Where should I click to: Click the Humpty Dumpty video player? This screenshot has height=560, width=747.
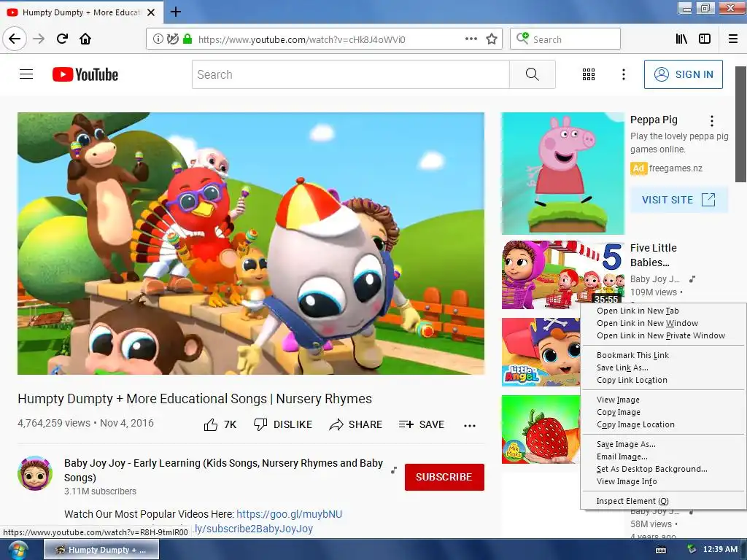tap(251, 244)
